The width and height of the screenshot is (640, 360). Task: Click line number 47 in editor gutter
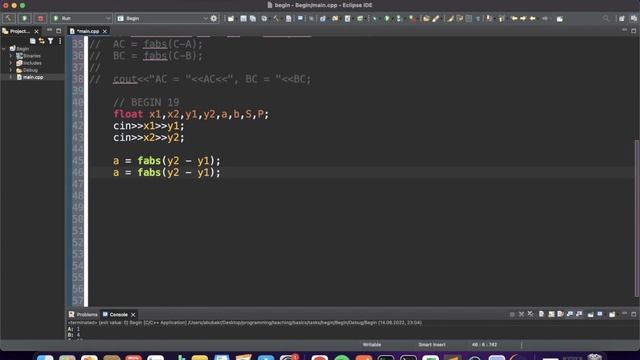[x=78, y=184]
